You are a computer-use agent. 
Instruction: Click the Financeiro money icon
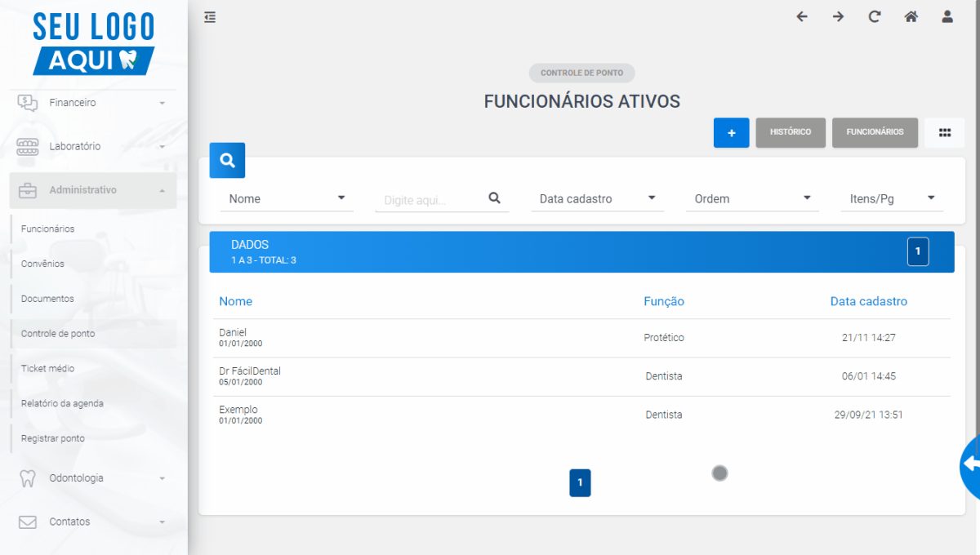click(x=28, y=103)
